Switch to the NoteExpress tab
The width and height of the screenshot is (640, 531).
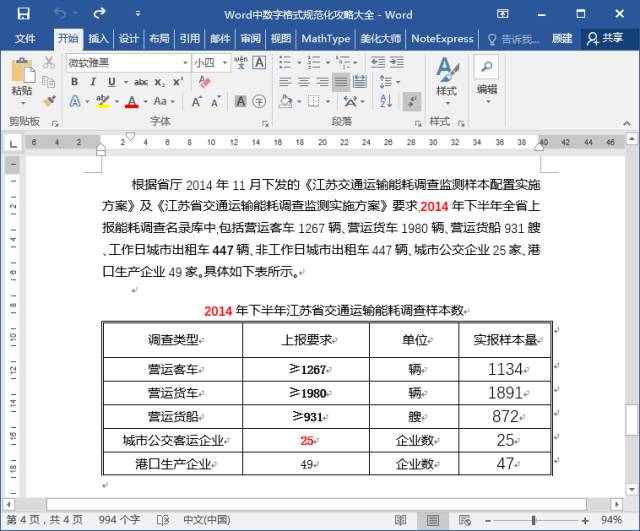pyautogui.click(x=442, y=39)
